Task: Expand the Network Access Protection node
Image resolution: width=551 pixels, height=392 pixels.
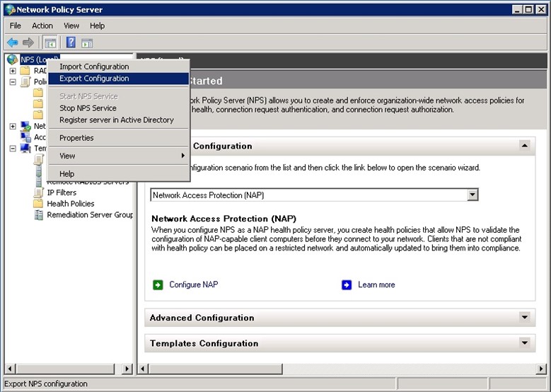Action: 13,126
